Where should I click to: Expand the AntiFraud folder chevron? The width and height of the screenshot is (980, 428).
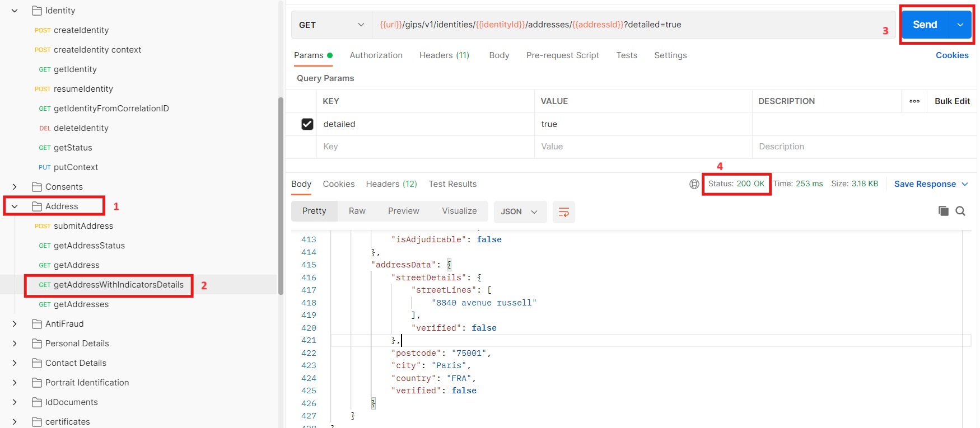(x=15, y=324)
